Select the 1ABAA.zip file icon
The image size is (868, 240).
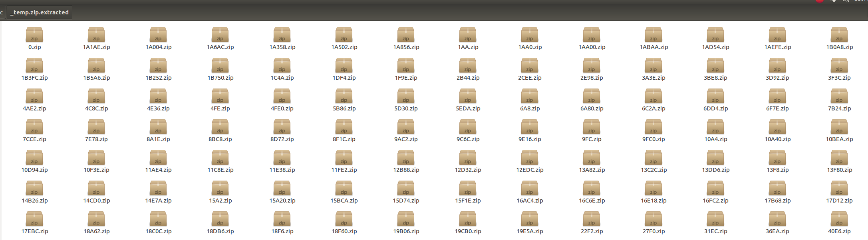coord(653,35)
